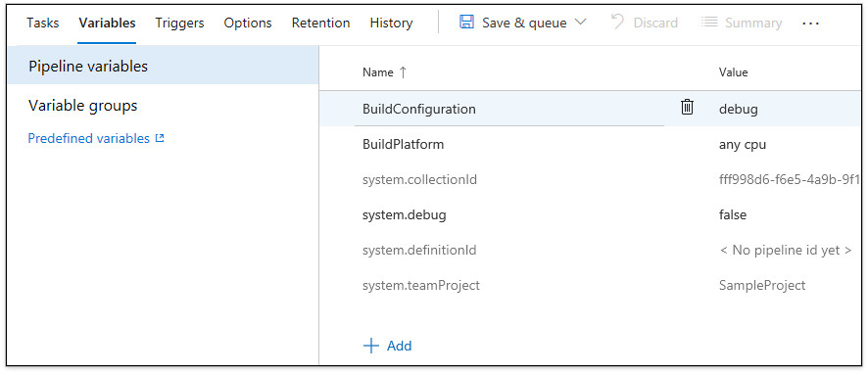868x374 pixels.
Task: Click the Summary list icon
Action: point(708,23)
